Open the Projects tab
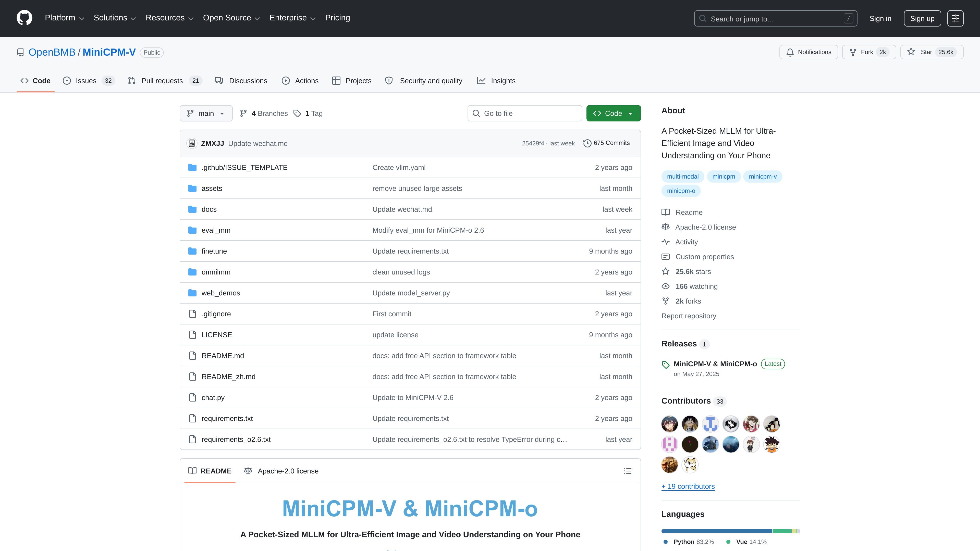980x551 pixels. [x=352, y=81]
